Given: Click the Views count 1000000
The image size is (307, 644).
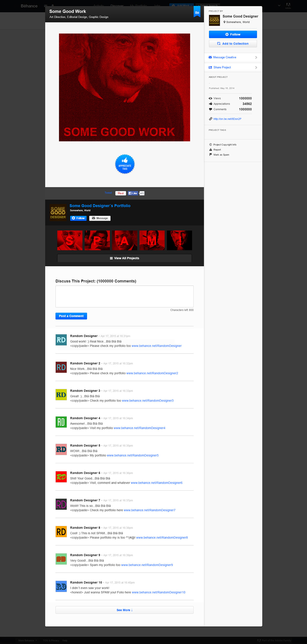Looking at the screenshot, I should tap(245, 98).
